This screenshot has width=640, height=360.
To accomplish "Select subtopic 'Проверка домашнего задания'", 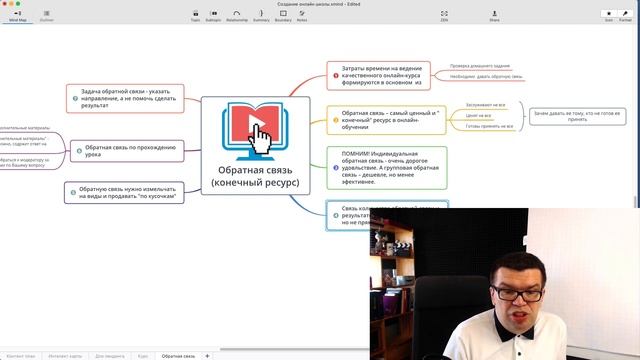I will (480, 66).
